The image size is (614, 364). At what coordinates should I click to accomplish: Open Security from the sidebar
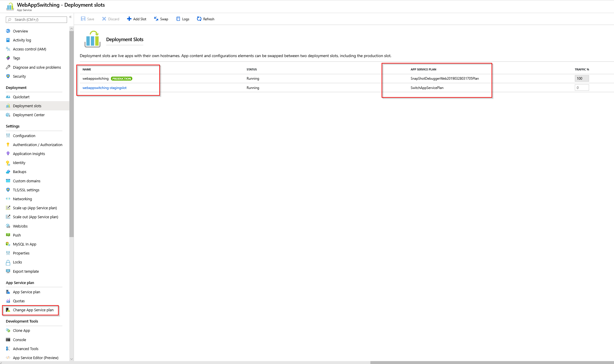coord(19,76)
